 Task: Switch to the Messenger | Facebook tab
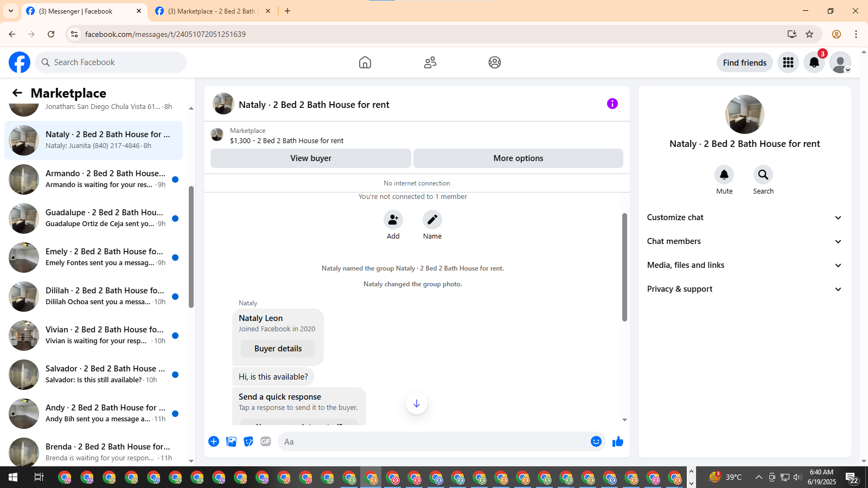(x=84, y=11)
